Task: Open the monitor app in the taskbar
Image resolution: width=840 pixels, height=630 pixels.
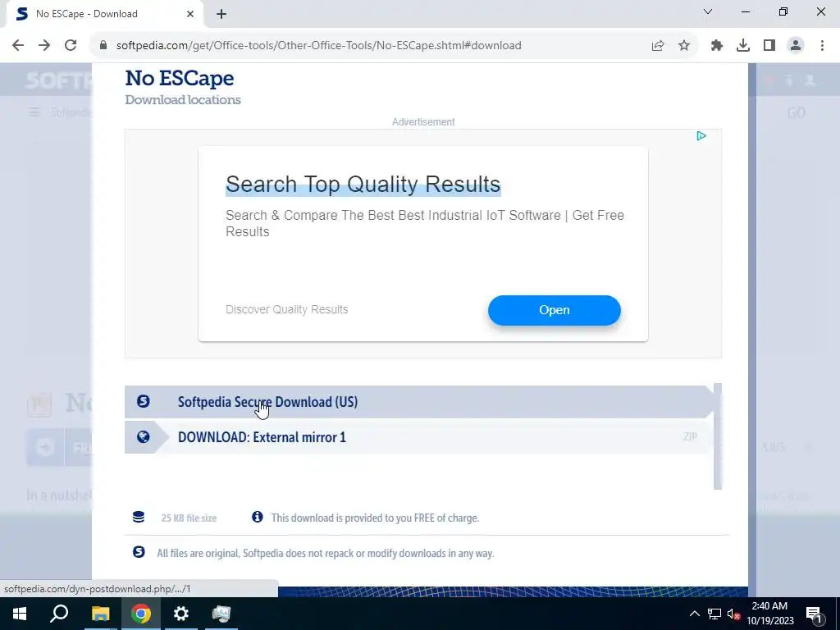Action: tap(221, 614)
